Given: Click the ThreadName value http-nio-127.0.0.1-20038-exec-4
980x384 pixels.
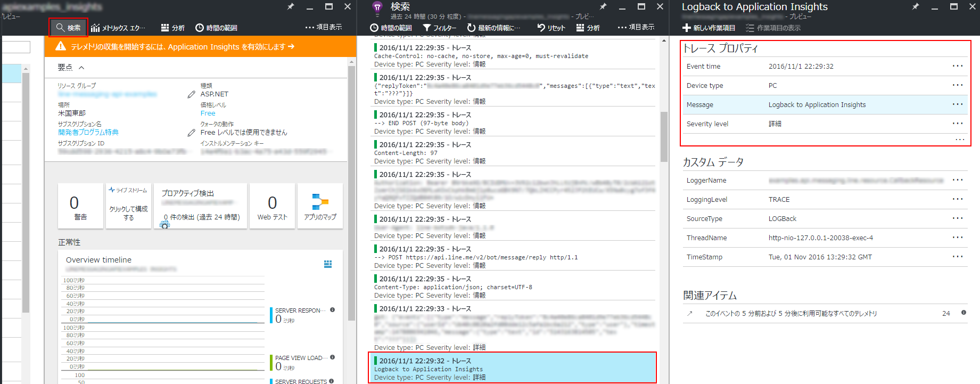Looking at the screenshot, I should click(821, 238).
